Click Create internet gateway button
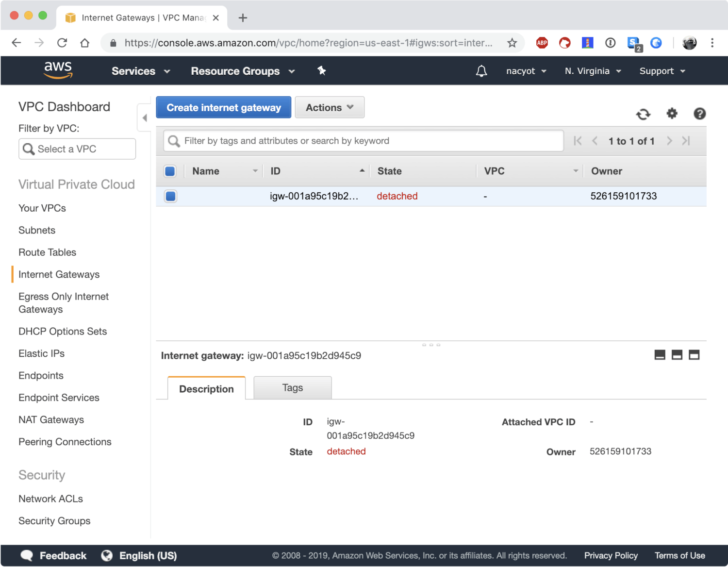 pos(224,107)
